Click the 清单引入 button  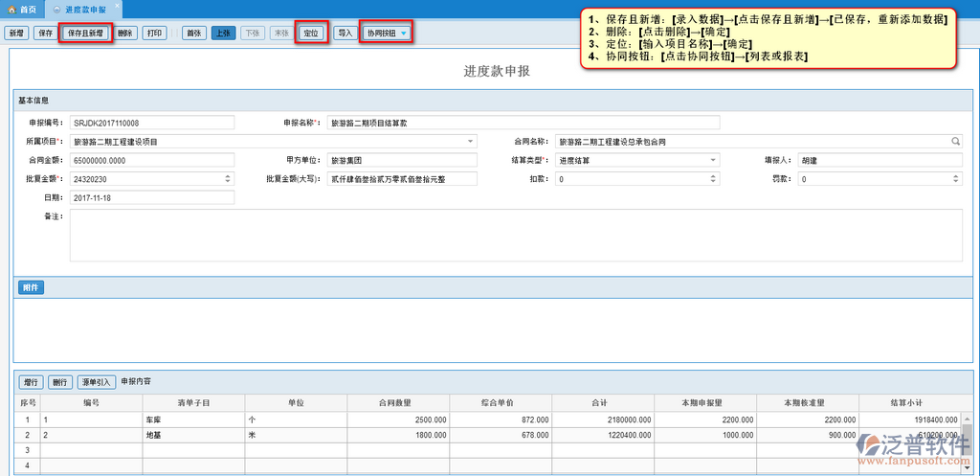[x=97, y=381]
